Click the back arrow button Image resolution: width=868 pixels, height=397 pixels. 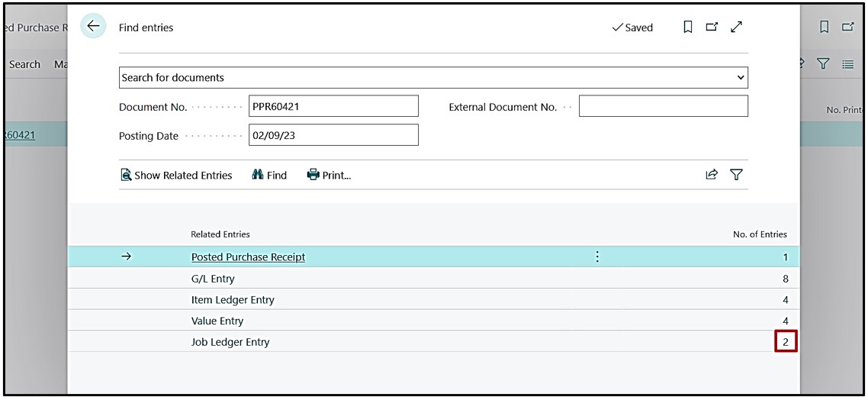click(93, 27)
